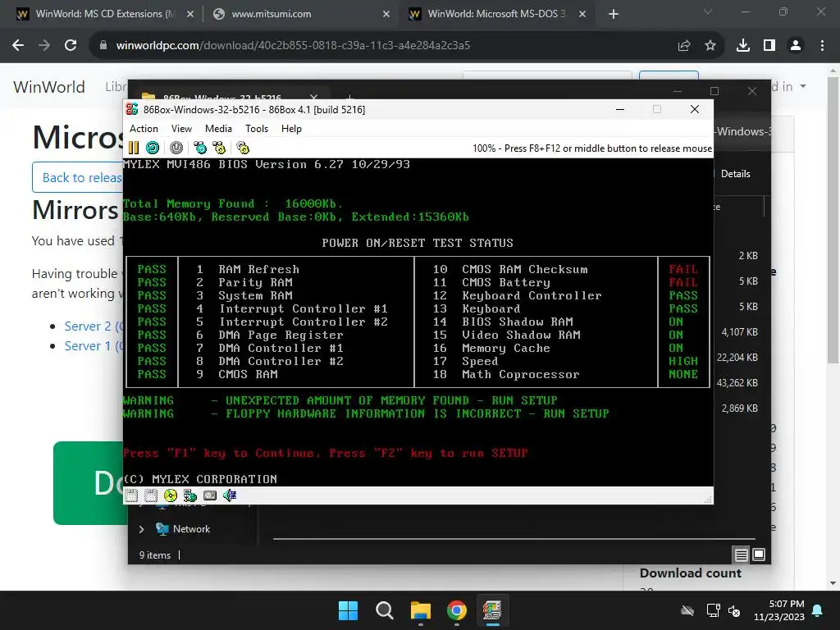
Task: Open Windows taskbar Search
Action: pyautogui.click(x=385, y=610)
